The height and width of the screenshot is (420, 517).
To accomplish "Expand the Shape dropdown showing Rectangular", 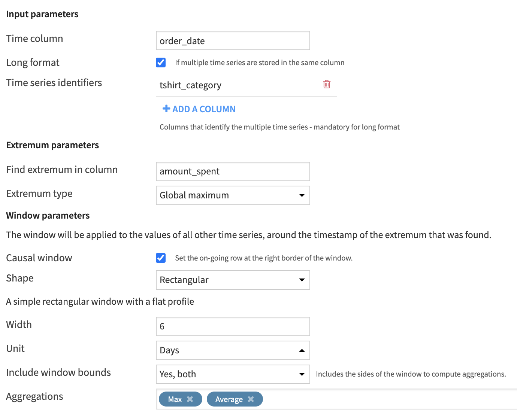I will 232,280.
